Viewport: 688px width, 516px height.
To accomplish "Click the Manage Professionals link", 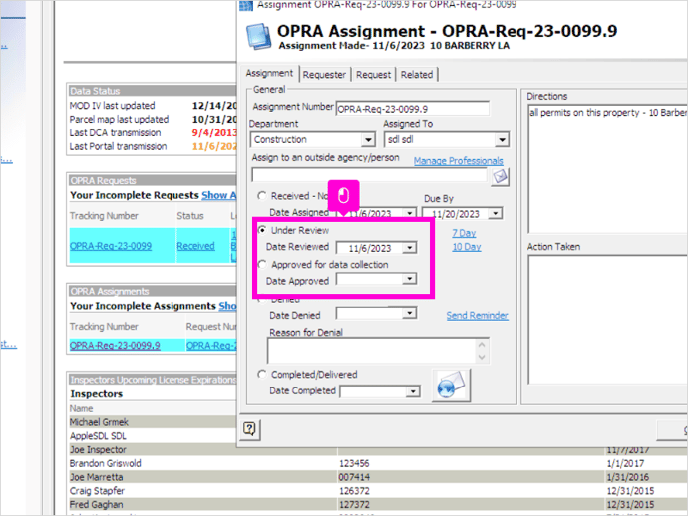I will pos(459,161).
